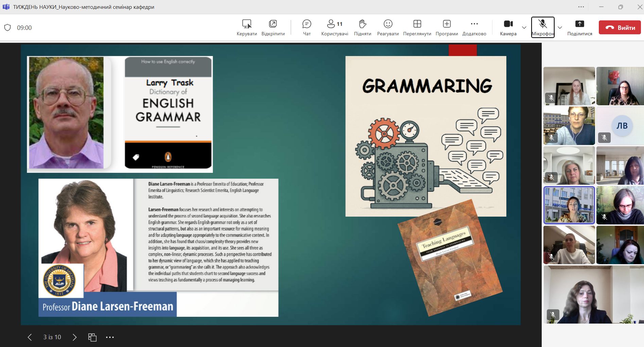Expand camera options dropdown arrow

pyautogui.click(x=524, y=28)
